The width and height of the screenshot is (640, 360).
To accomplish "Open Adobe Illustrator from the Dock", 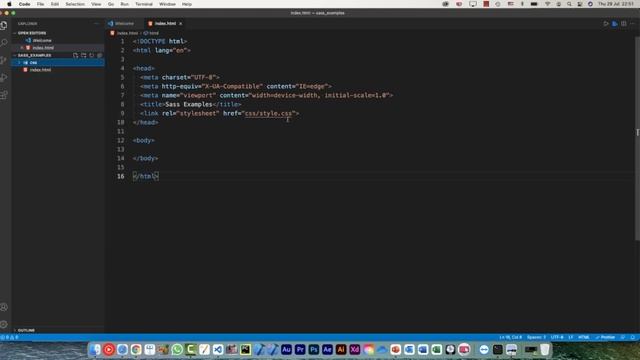I will [341, 349].
